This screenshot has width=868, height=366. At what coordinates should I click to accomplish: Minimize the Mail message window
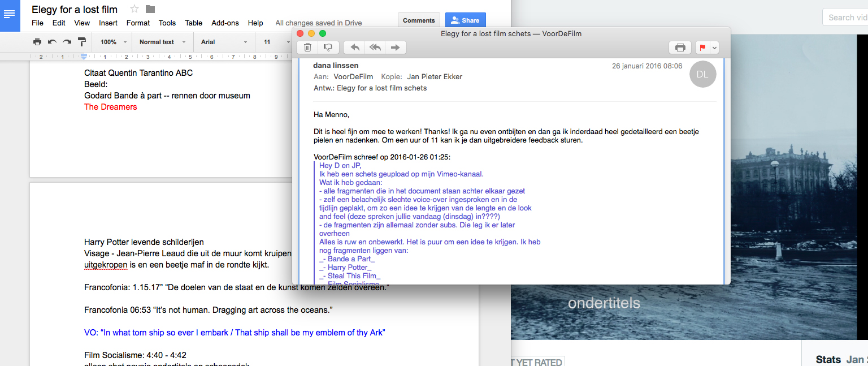[311, 33]
